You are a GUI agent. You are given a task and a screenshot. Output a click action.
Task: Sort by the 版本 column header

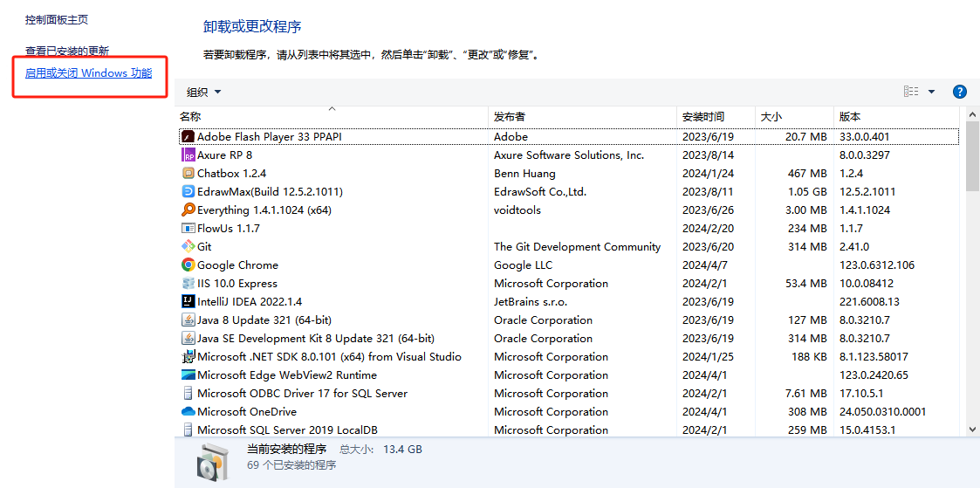[x=897, y=116]
